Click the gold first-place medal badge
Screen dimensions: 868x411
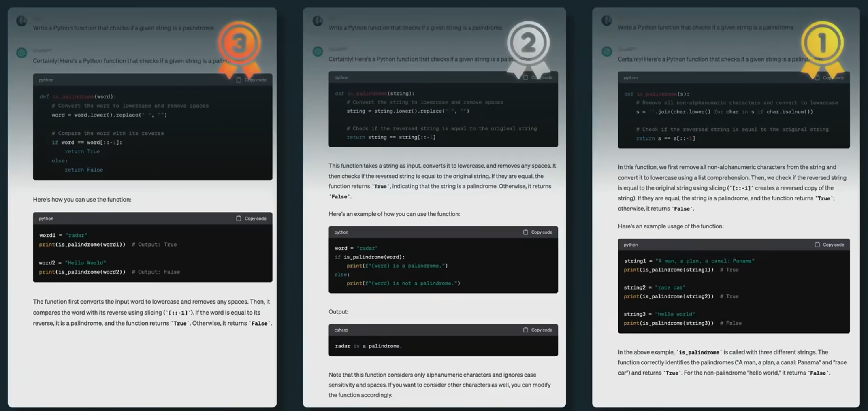(822, 43)
